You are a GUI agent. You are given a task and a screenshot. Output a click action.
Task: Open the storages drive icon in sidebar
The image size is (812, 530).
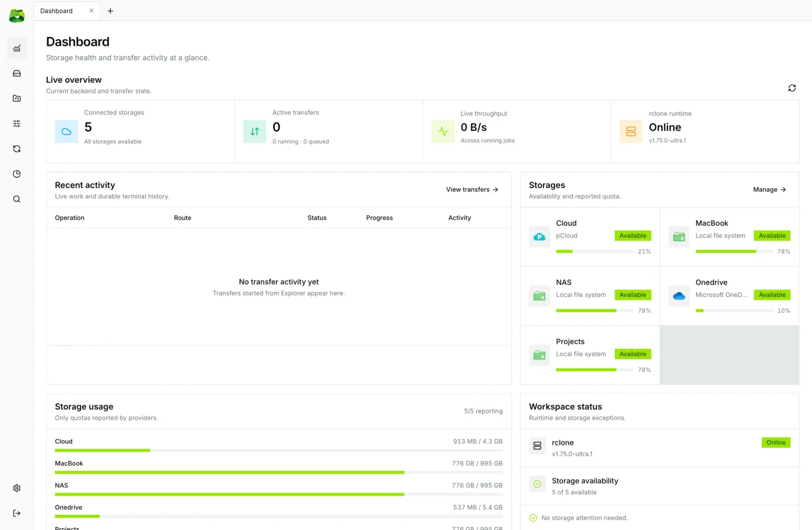[17, 74]
